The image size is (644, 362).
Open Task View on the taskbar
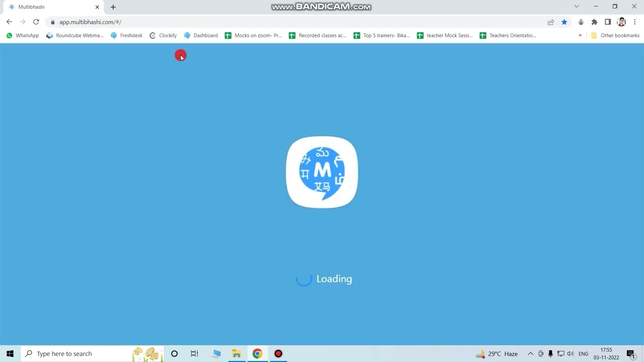[x=195, y=354]
